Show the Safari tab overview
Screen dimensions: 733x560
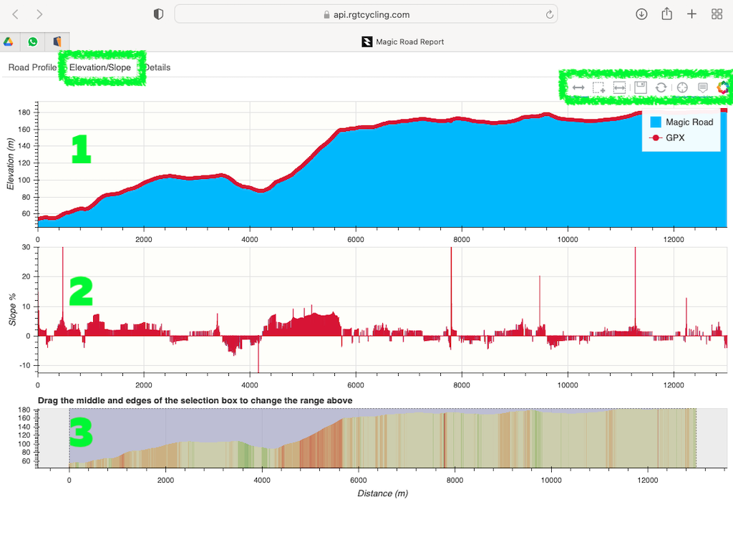click(717, 14)
